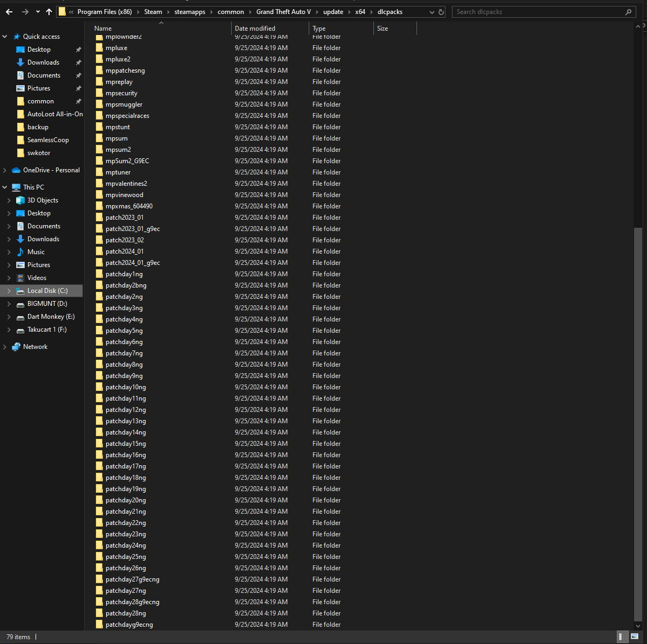The height and width of the screenshot is (644, 647).
Task: Collapse the Quick access section
Action: 5,37
